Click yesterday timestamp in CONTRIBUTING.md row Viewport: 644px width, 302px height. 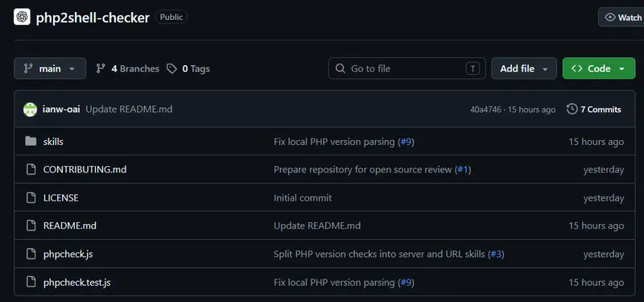click(x=604, y=170)
